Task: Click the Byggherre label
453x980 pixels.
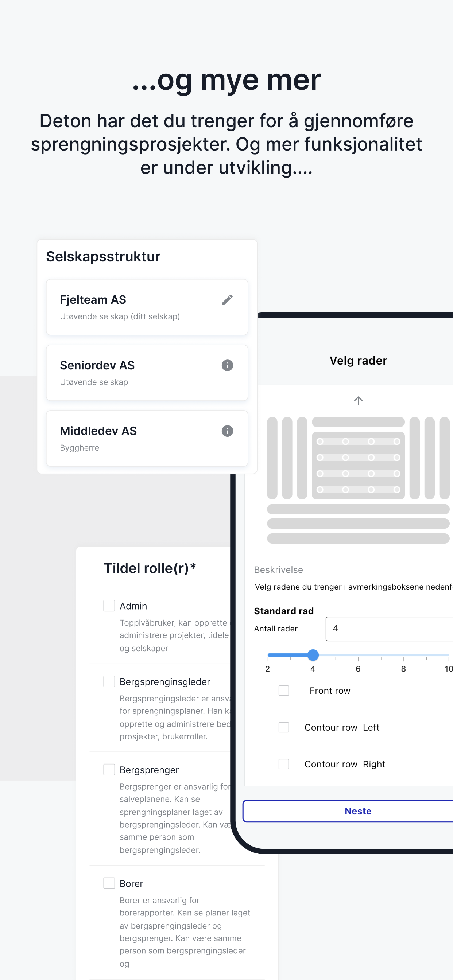Action: pos(80,448)
